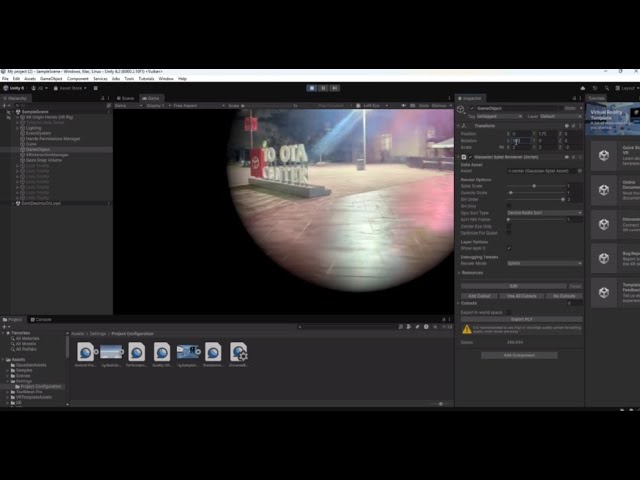Open the Free Aspect dropdown in Game view
The width and height of the screenshot is (640, 480).
[198, 106]
